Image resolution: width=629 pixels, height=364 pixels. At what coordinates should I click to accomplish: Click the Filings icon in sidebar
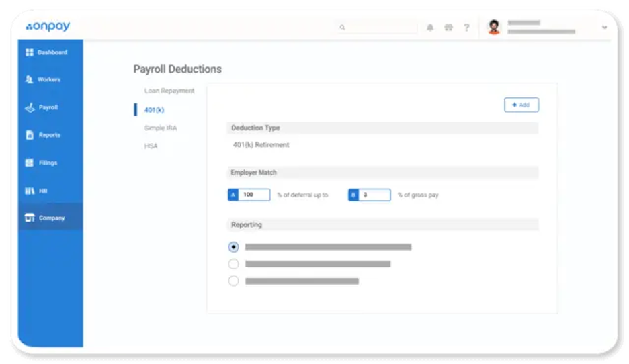[30, 163]
